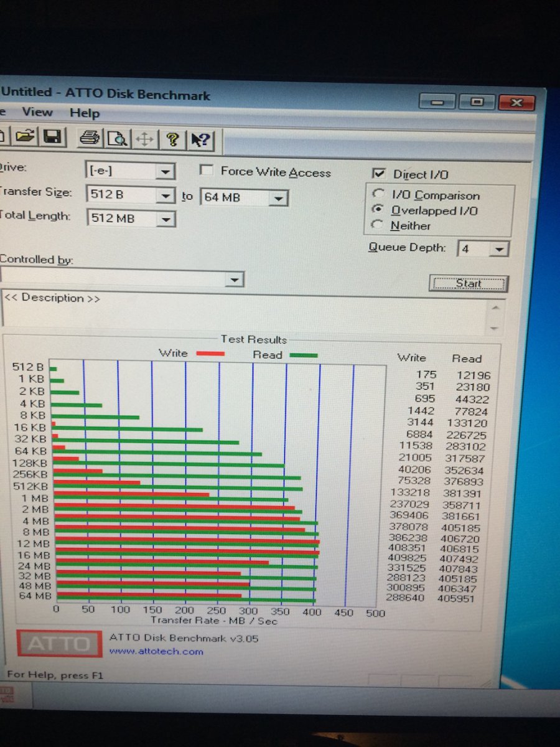The width and height of the screenshot is (560, 747).
Task: Click the 64 MB row label in results
Action: pos(35,596)
